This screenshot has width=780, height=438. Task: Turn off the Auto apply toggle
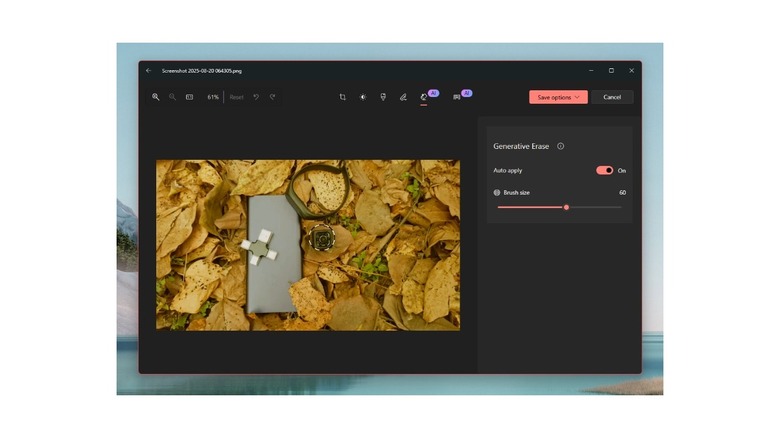[604, 170]
